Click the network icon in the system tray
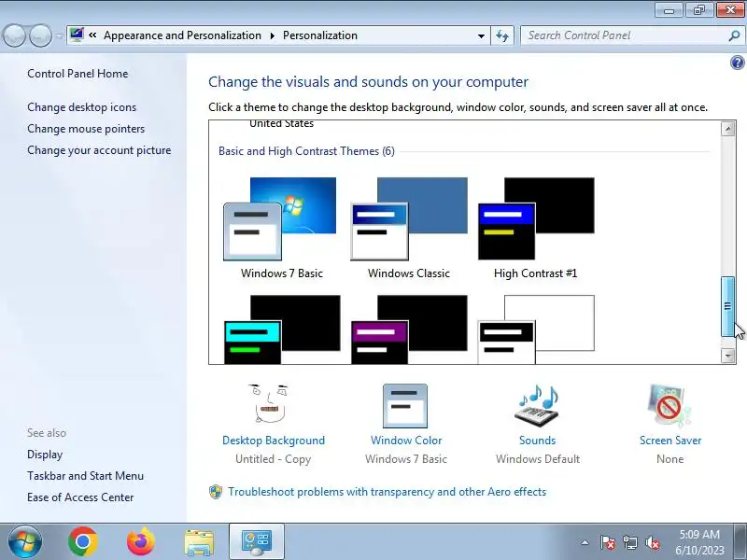The height and width of the screenshot is (560, 747). click(x=630, y=542)
